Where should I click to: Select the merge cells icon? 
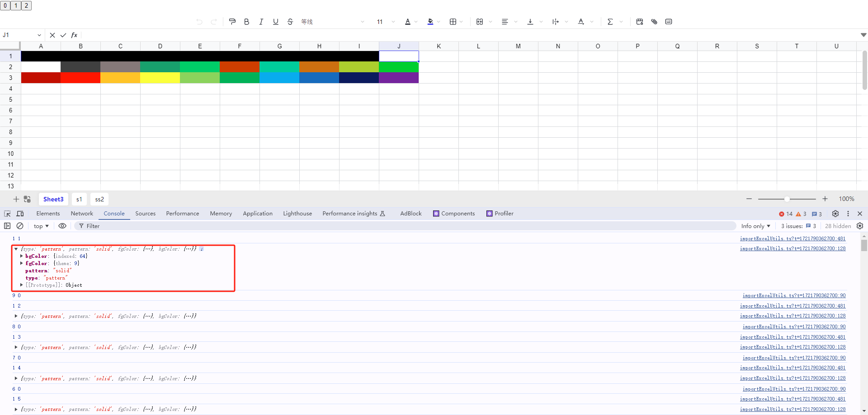tap(480, 21)
